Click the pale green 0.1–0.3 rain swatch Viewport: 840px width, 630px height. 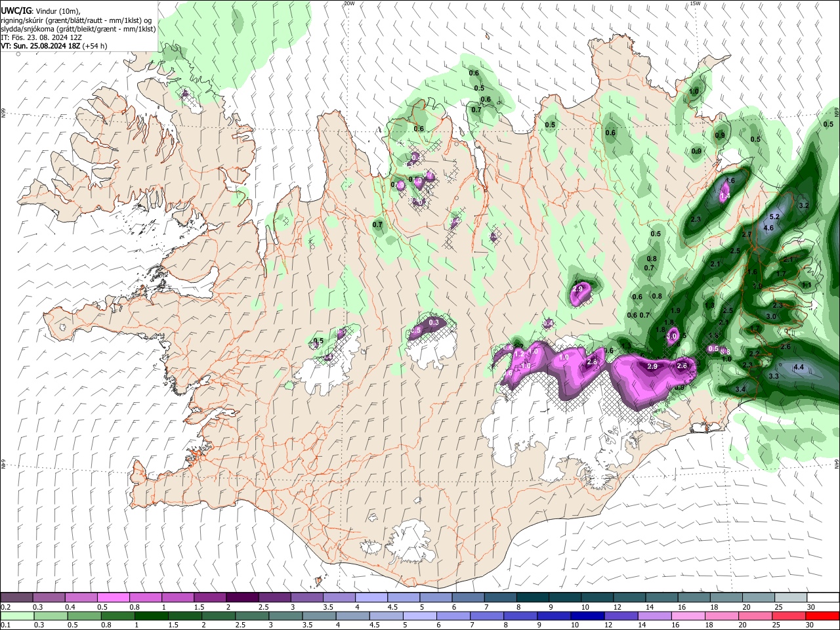[x=18, y=616]
